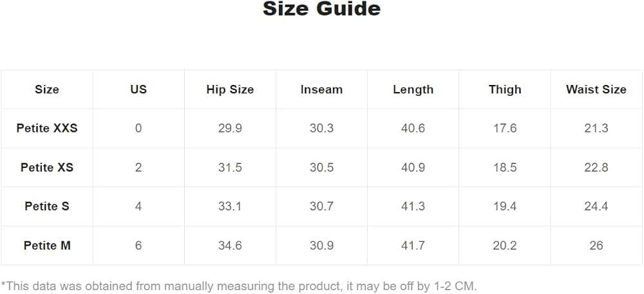This screenshot has height=294, width=644.
Task: Click the Size Guide title
Action: (x=321, y=8)
